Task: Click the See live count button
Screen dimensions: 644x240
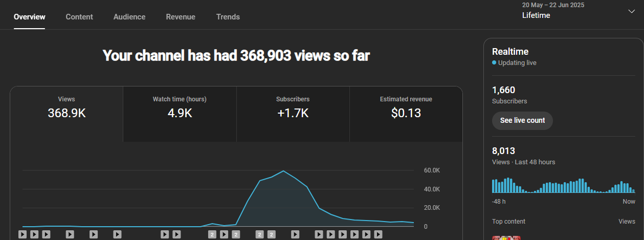Action: (522, 120)
